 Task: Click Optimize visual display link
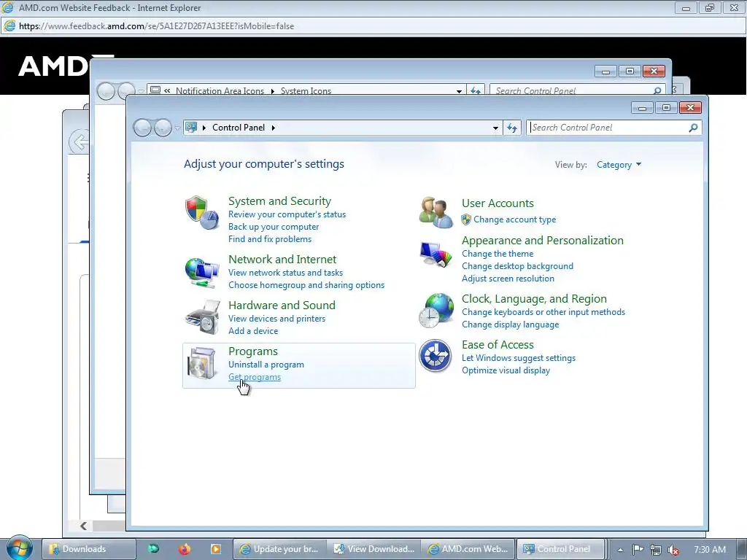[506, 370]
